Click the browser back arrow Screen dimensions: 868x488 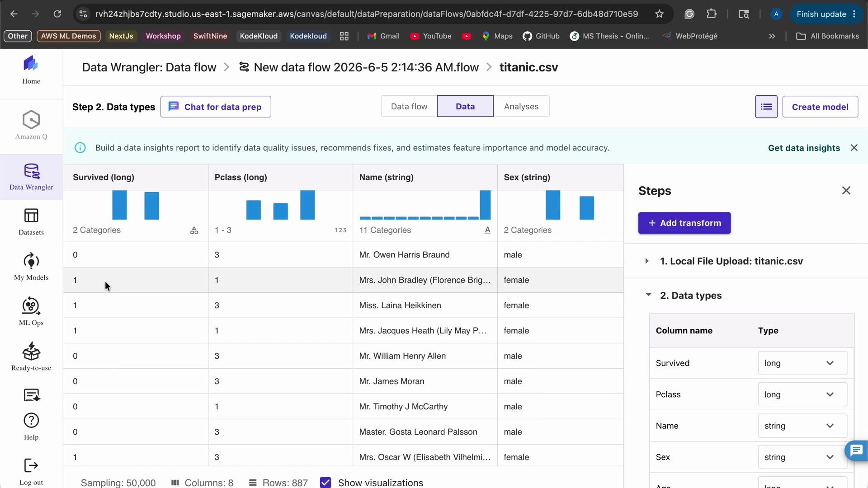point(14,14)
